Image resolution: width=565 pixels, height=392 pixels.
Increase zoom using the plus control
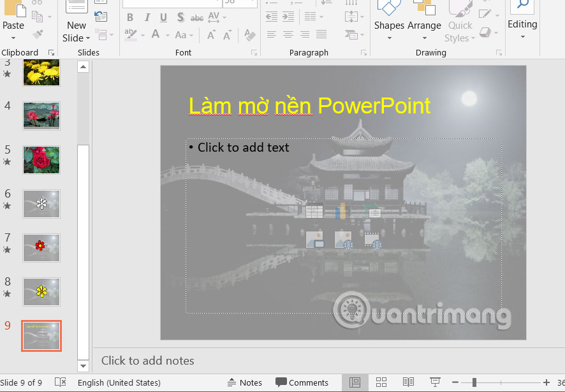click(546, 382)
